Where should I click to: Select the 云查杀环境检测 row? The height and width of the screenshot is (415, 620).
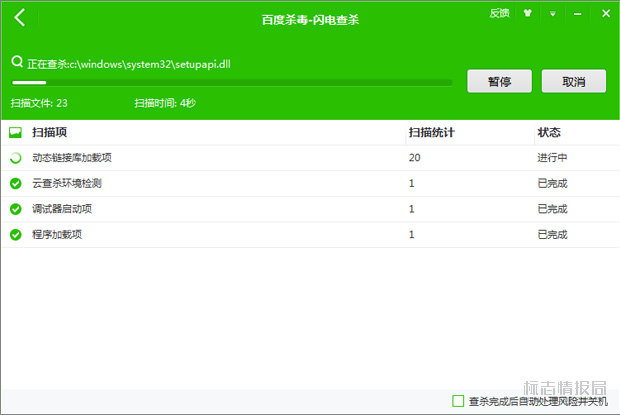310,184
